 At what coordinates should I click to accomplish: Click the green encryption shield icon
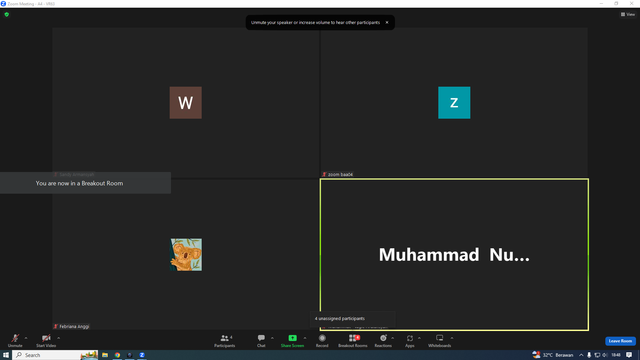tap(7, 14)
